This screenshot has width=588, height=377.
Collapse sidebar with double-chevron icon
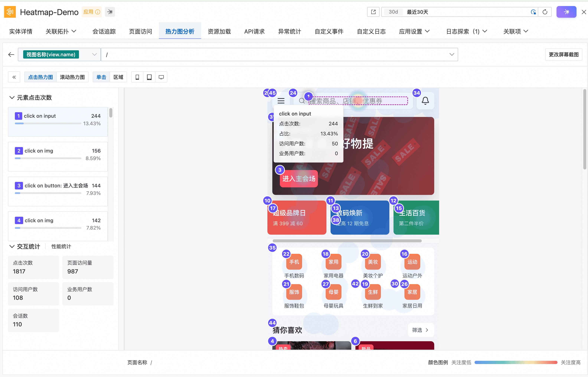pos(14,77)
